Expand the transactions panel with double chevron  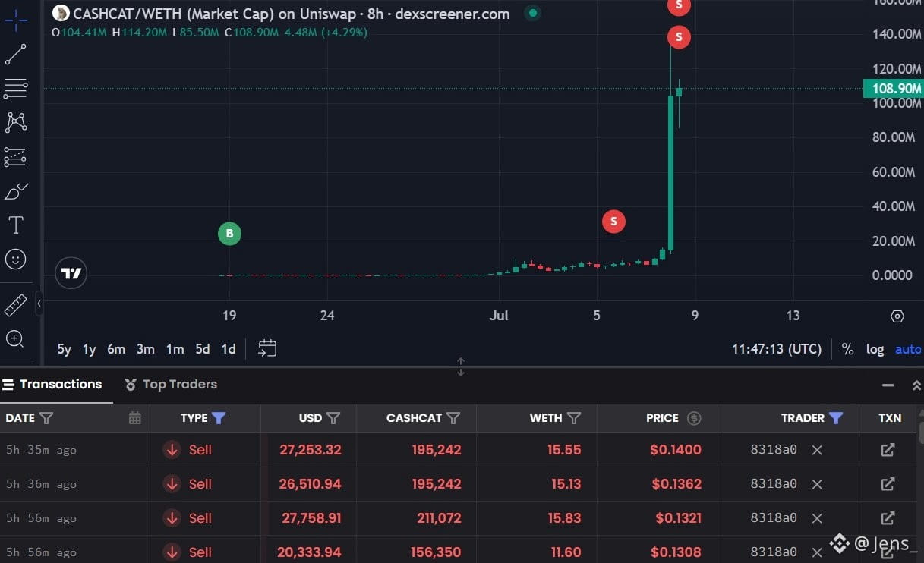coord(916,385)
